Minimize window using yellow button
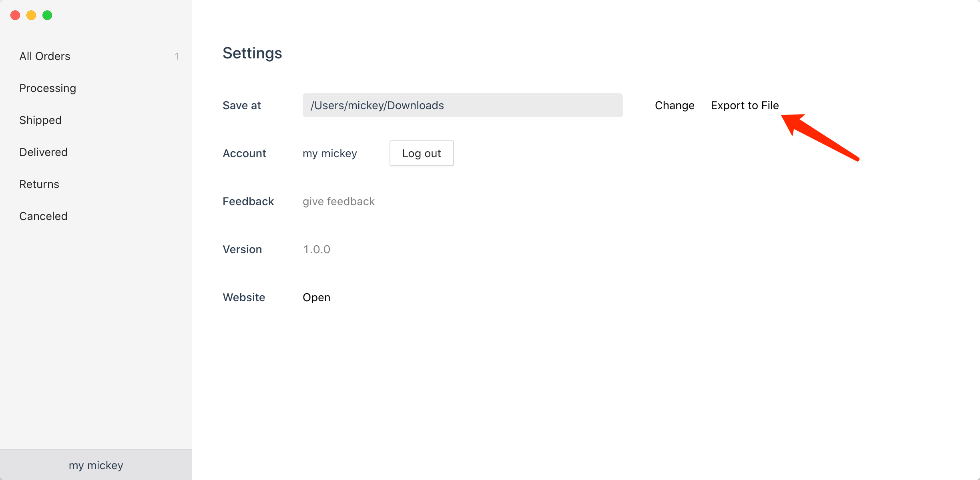The width and height of the screenshot is (980, 480). pyautogui.click(x=31, y=15)
